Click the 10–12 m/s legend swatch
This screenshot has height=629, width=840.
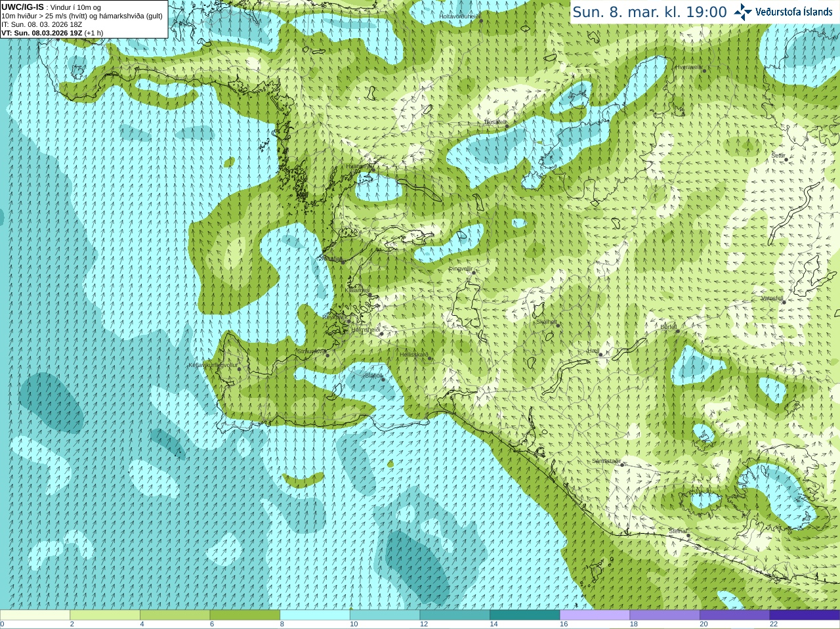click(385, 615)
